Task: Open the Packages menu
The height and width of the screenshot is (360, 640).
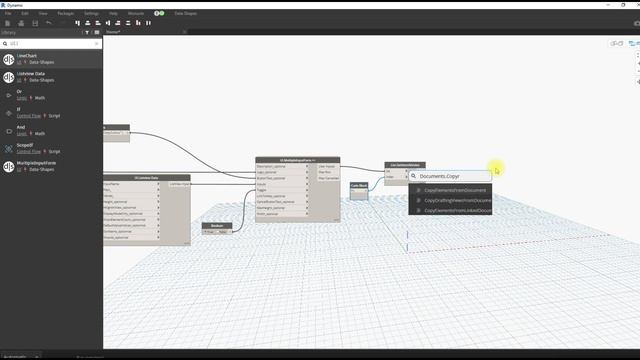Action: (66, 13)
